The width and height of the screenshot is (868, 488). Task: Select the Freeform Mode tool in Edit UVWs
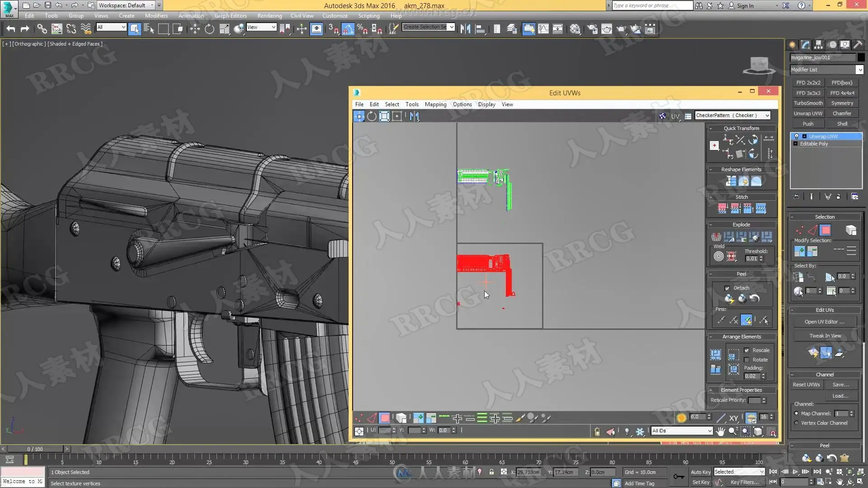click(397, 117)
